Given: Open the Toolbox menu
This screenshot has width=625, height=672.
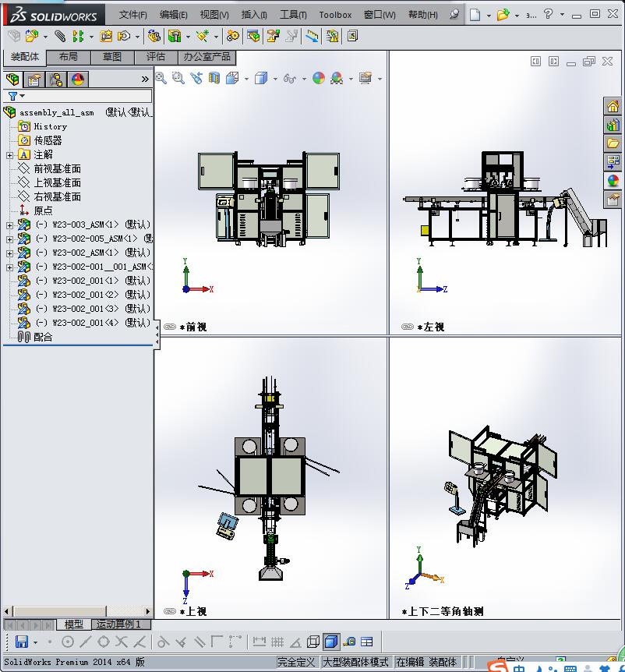Looking at the screenshot, I should point(335,15).
